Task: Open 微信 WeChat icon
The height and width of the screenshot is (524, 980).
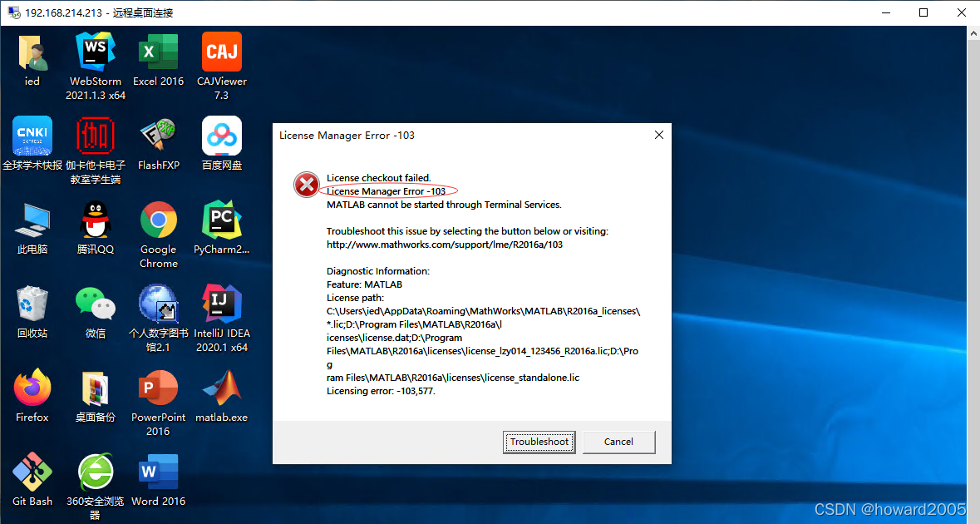Action: [x=96, y=304]
